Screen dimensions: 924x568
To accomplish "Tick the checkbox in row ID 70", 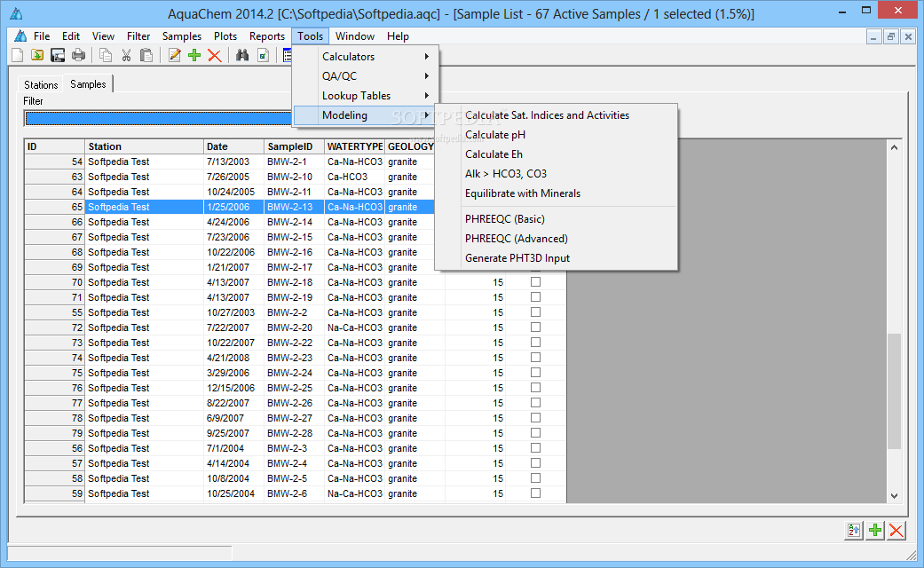I will tap(535, 281).
